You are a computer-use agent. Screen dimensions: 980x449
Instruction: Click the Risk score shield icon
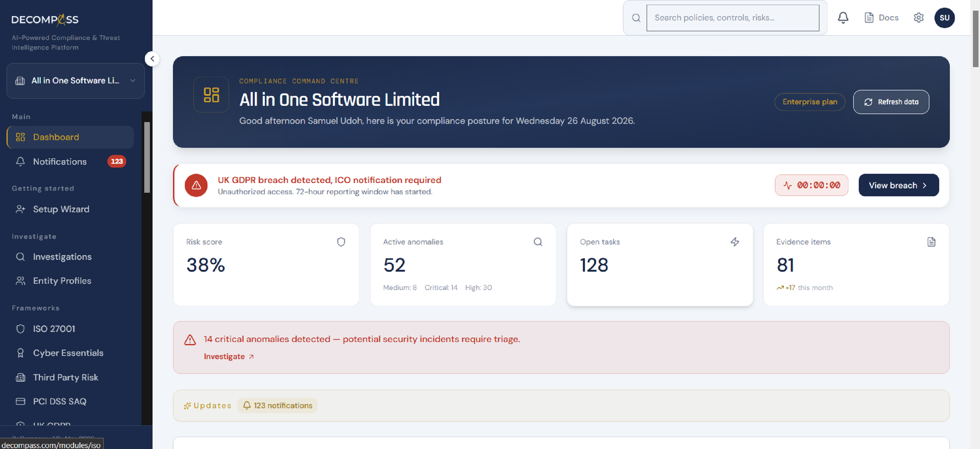[x=341, y=242]
